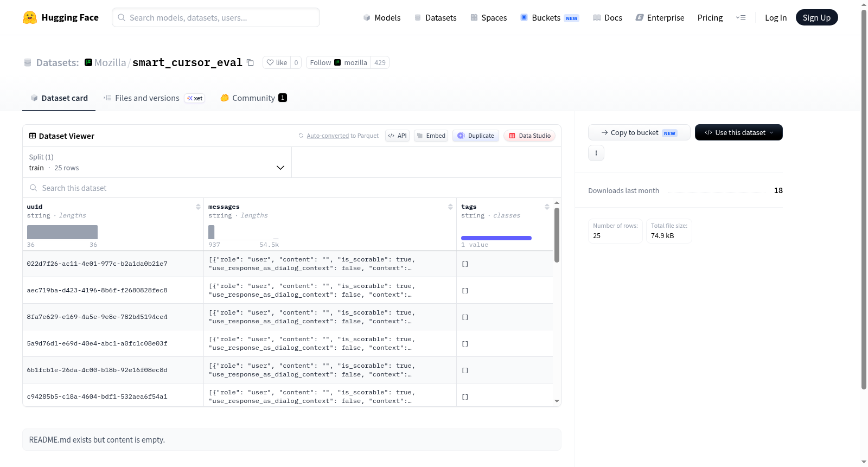The height and width of the screenshot is (467, 868).
Task: Click the uuid lengths histogram bar
Action: click(x=62, y=232)
